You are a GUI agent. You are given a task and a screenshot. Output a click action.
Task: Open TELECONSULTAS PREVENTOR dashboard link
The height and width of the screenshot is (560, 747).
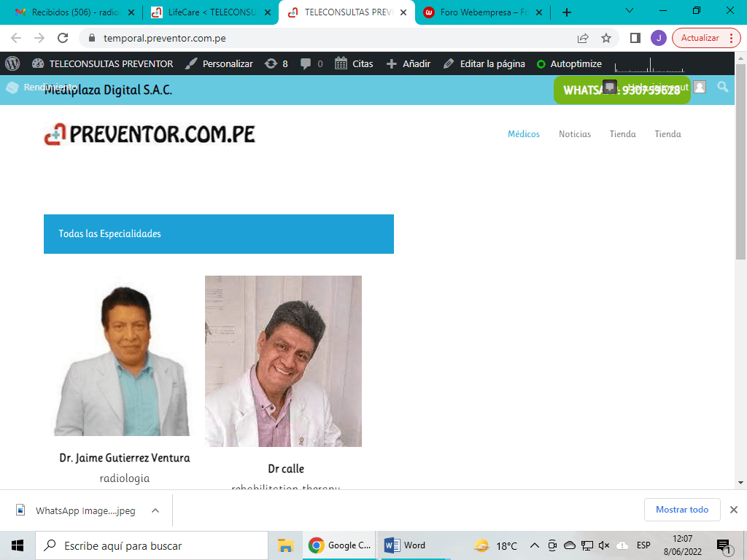pyautogui.click(x=102, y=64)
